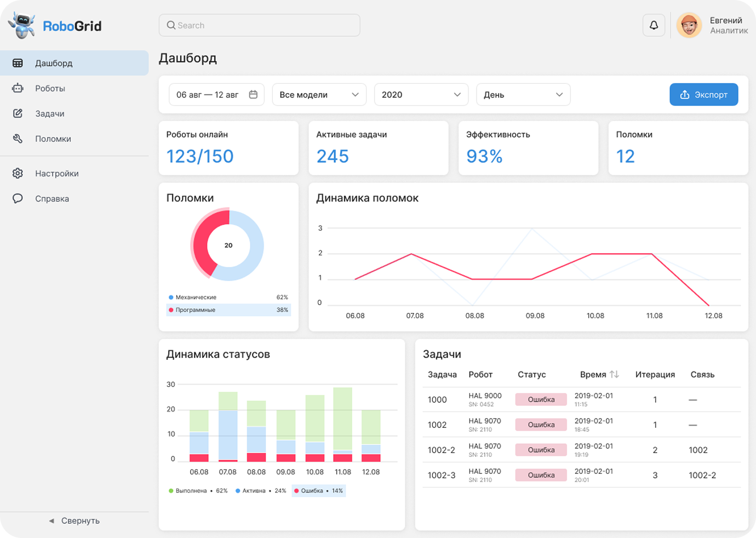Click the Дашборд grid icon in sidebar
Image resolution: width=756 pixels, height=538 pixels.
[x=18, y=63]
